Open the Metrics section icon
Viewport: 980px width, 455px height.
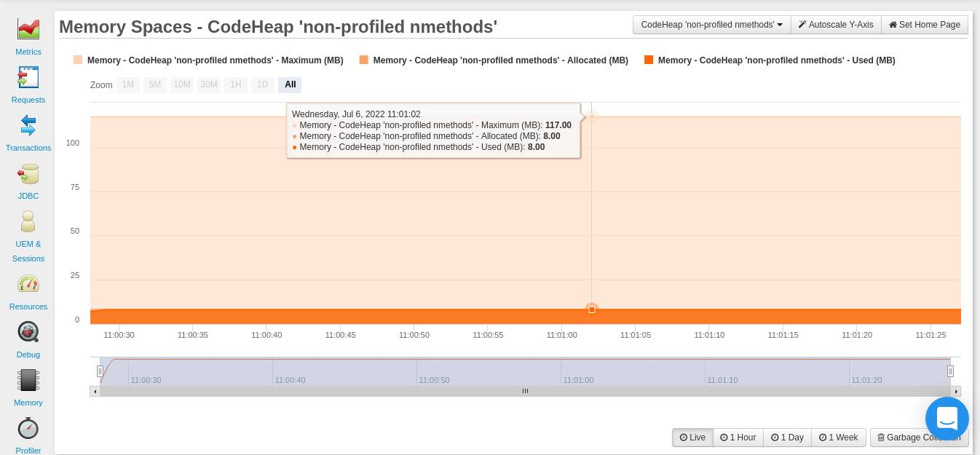click(28, 30)
